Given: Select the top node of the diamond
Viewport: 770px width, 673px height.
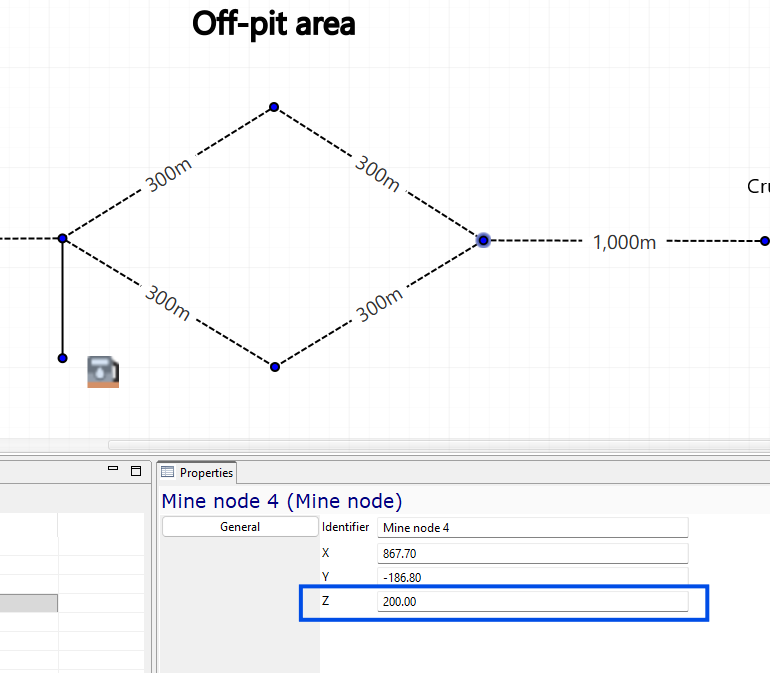Looking at the screenshot, I should pos(274,107).
